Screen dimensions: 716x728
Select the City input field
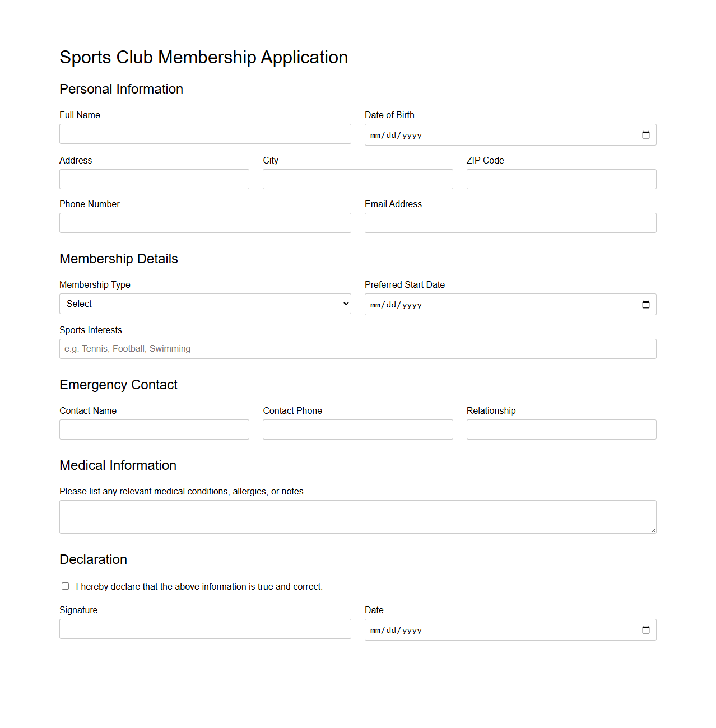coord(357,179)
